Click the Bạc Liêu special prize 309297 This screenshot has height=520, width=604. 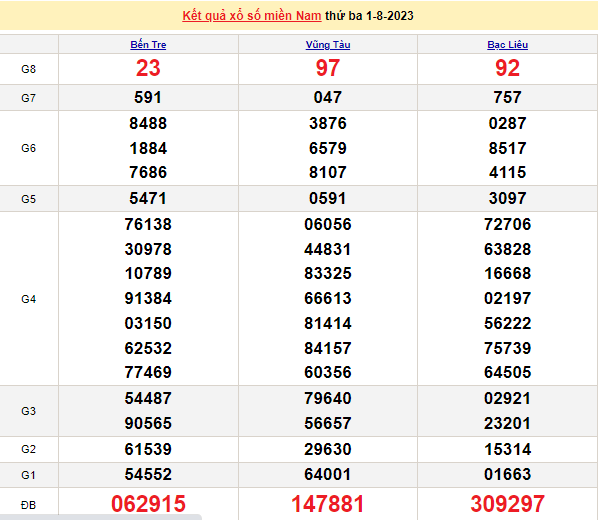tap(507, 503)
